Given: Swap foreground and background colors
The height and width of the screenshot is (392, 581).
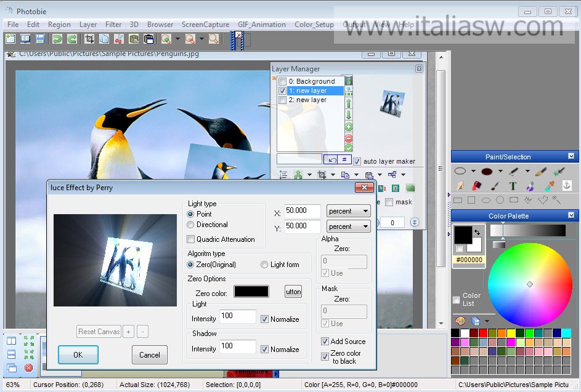Looking at the screenshot, I should (x=477, y=232).
